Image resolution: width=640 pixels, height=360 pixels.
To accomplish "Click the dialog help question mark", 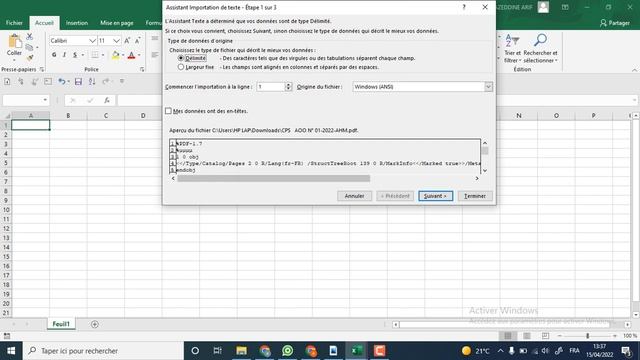I will (x=464, y=7).
